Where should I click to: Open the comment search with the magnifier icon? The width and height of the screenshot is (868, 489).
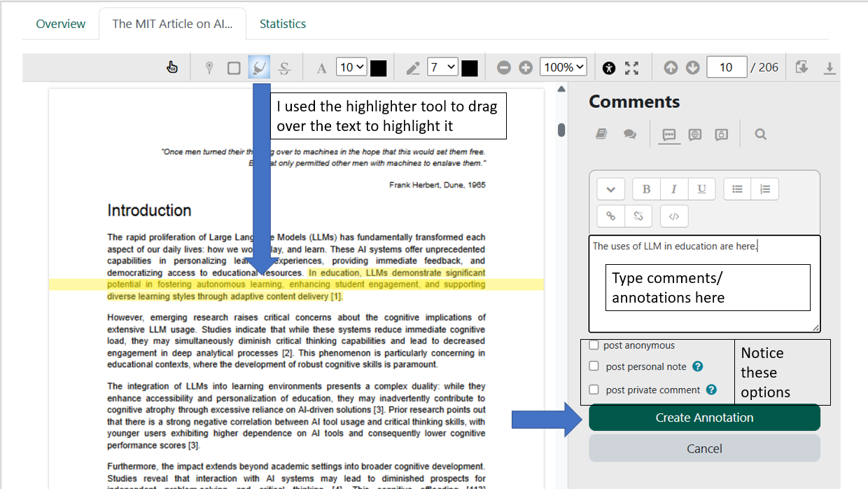pos(760,134)
